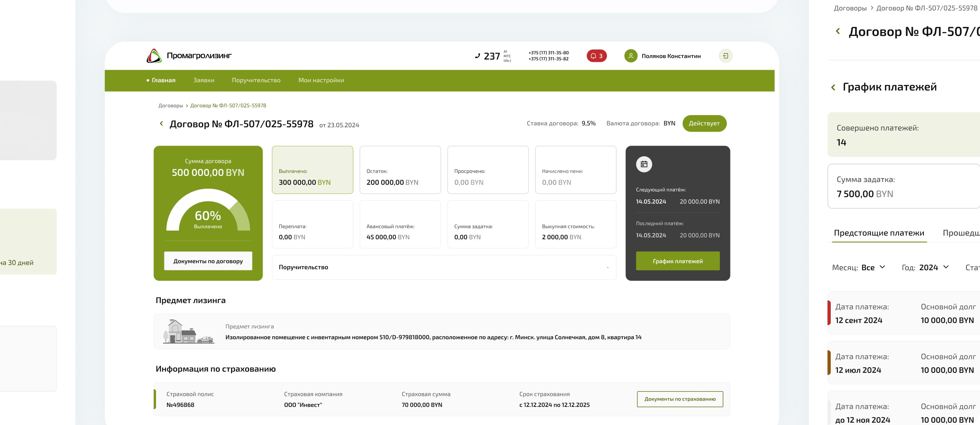This screenshot has width=980, height=425.
Task: Click the green user avatar icon
Action: point(630,56)
